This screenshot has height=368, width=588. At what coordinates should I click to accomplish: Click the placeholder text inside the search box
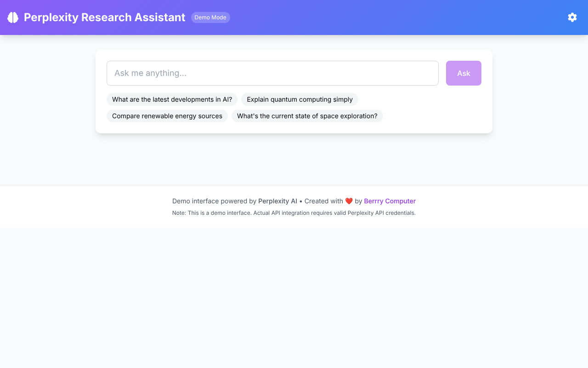pyautogui.click(x=151, y=73)
